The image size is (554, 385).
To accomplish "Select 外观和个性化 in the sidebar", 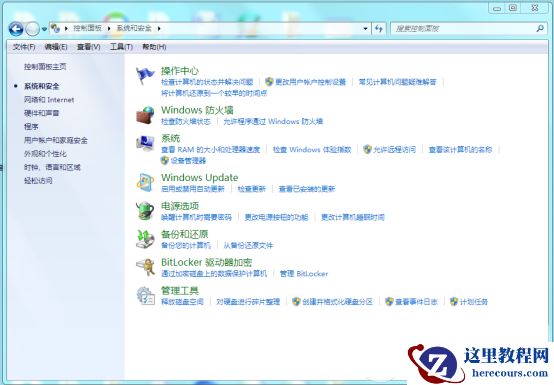I will tap(45, 154).
